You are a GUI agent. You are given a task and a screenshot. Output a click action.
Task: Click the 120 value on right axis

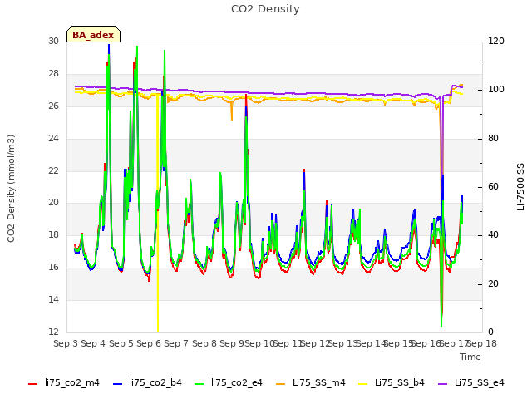pyautogui.click(x=496, y=41)
